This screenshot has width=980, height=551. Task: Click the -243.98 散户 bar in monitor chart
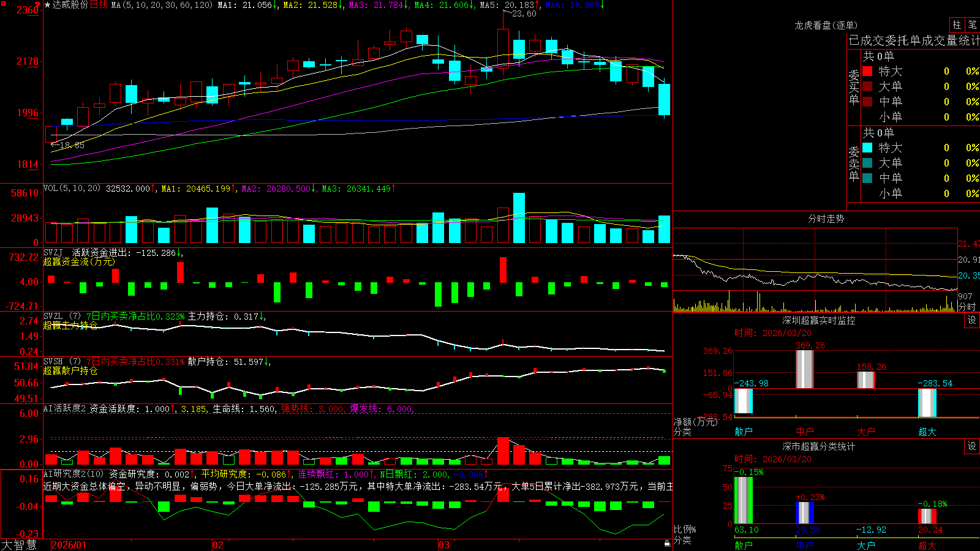click(x=744, y=401)
